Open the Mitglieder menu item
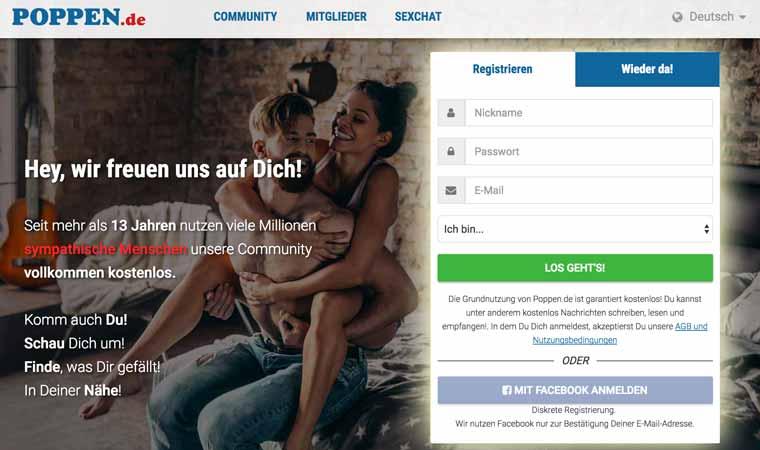 click(336, 16)
